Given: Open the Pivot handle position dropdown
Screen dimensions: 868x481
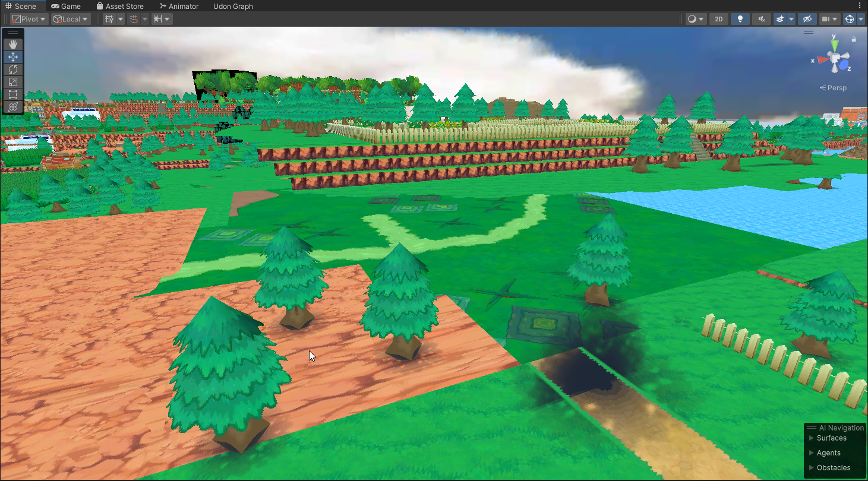Looking at the screenshot, I should [29, 19].
